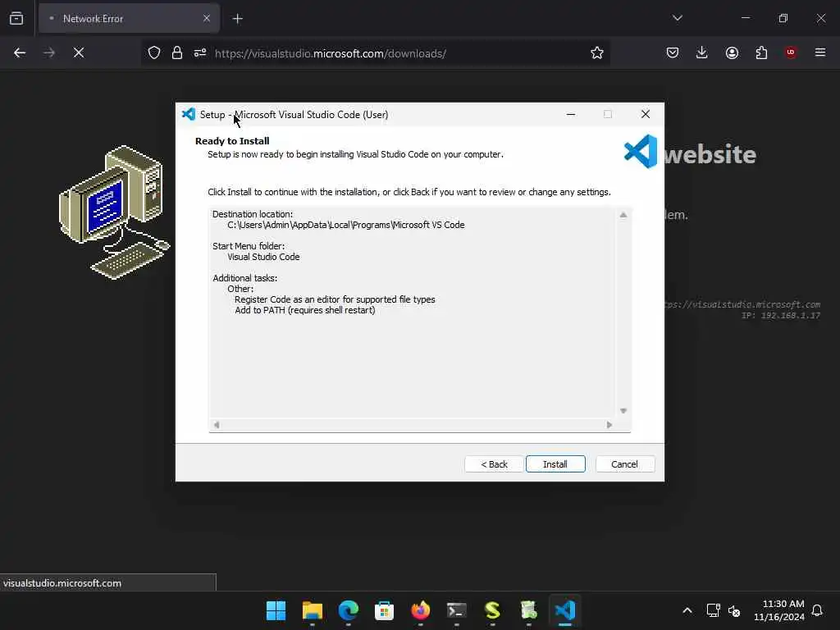Click the site security padlock icon
Viewport: 840px width, 630px height.
pos(177,52)
